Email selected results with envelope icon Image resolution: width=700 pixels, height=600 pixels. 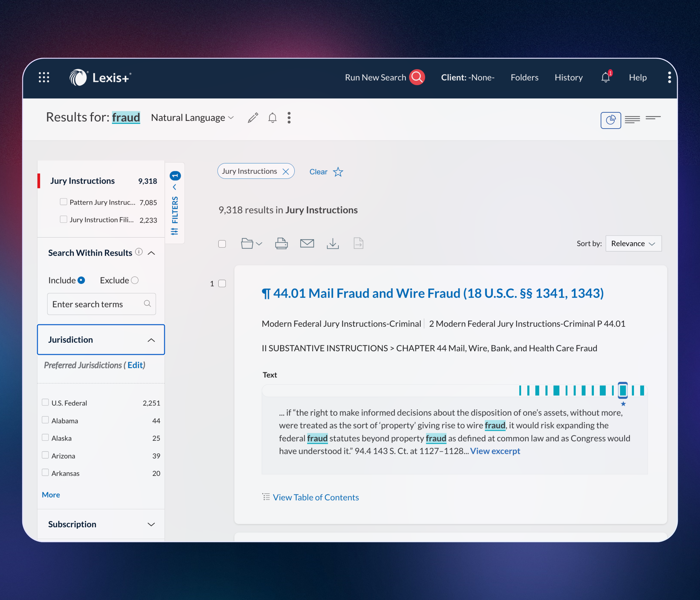307,243
